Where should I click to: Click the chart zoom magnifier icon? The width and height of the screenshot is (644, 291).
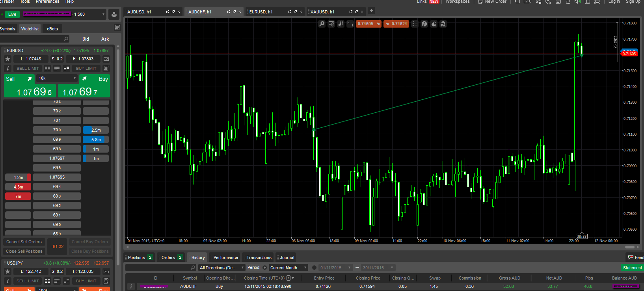tap(322, 24)
